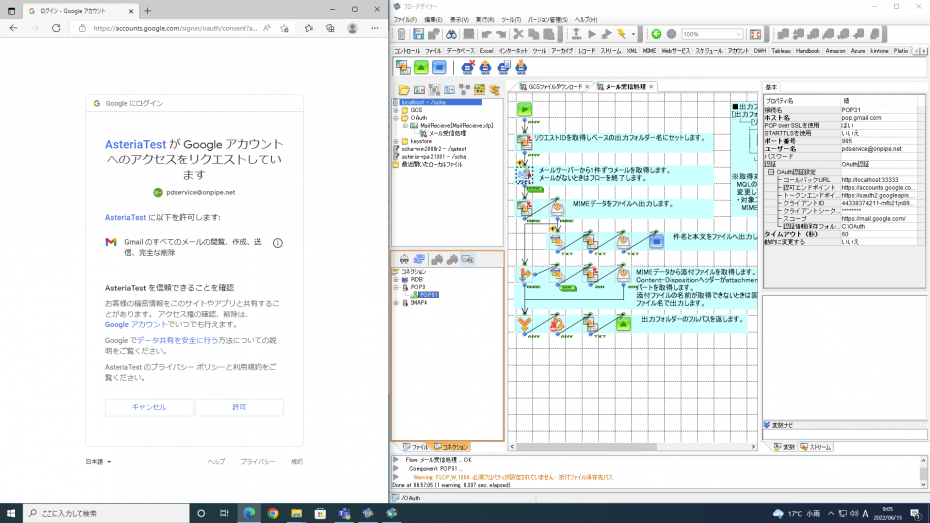This screenshot has width=930, height=523.
Task: Select the GCS delete component with red X
Action: tap(468, 68)
